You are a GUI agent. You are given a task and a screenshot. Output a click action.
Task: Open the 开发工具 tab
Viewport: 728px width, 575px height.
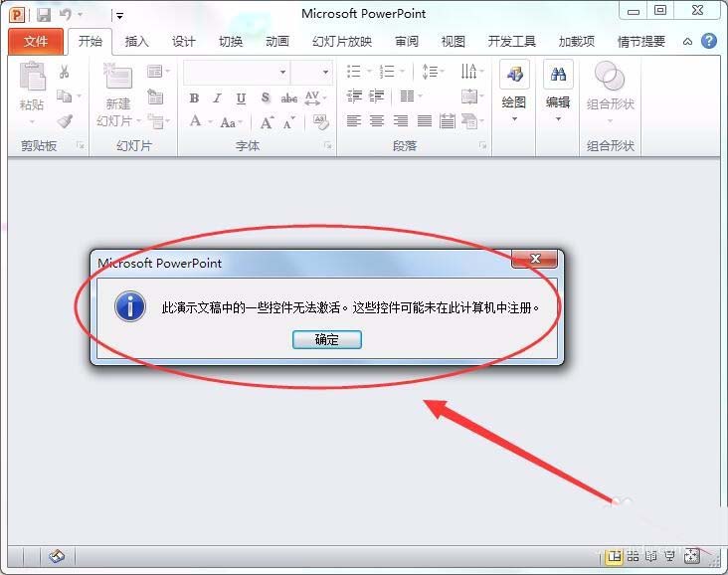pyautogui.click(x=511, y=42)
